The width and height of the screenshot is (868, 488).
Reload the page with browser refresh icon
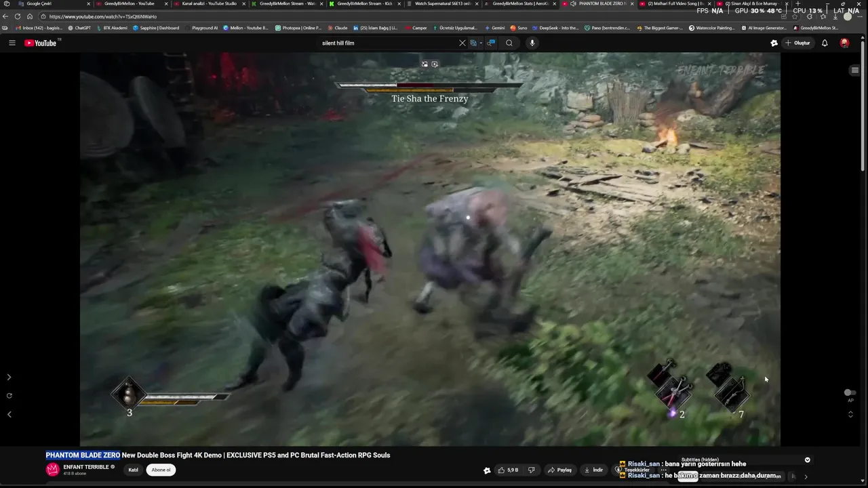pos(18,16)
